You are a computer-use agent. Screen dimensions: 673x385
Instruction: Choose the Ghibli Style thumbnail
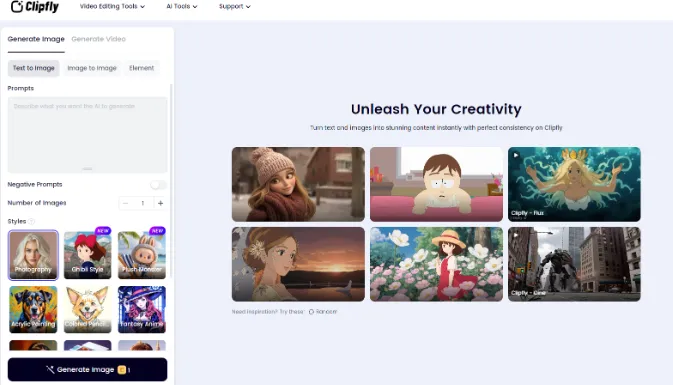[x=88, y=255]
